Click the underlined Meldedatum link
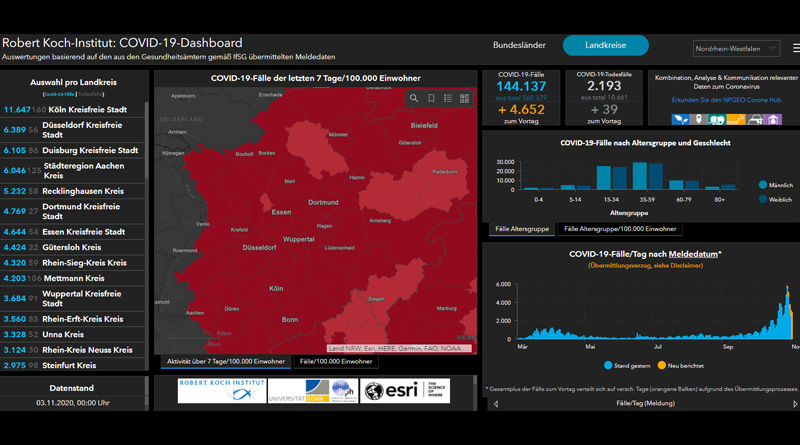 [x=692, y=254]
